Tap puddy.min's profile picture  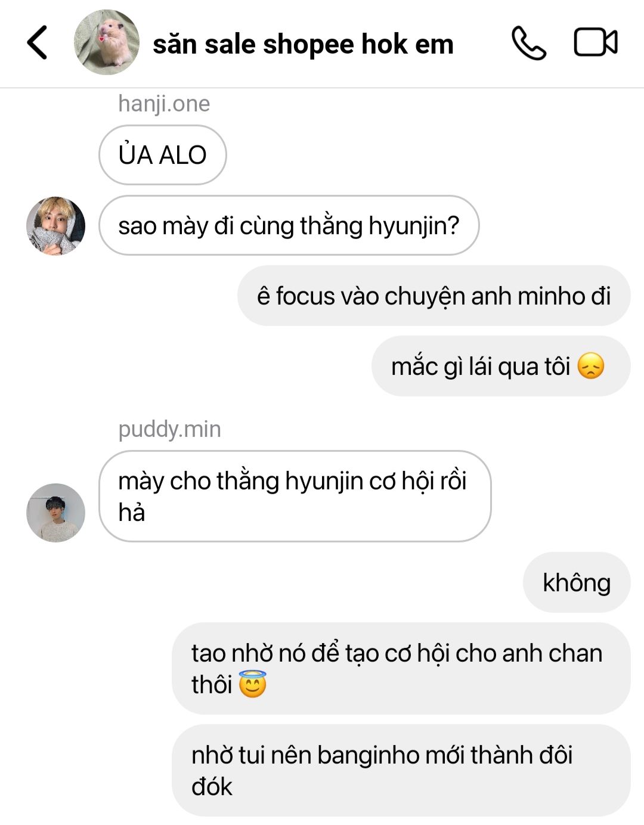click(x=56, y=513)
